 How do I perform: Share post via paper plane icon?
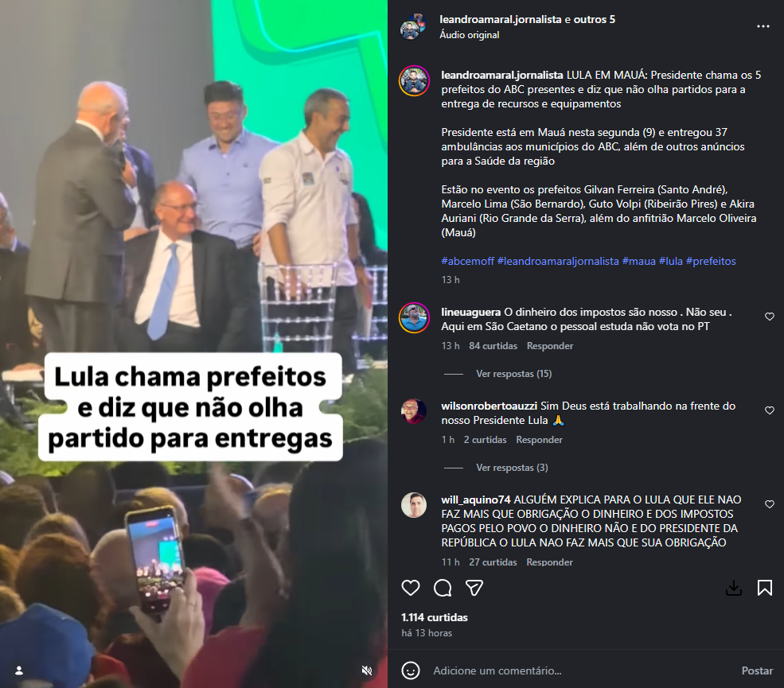tap(474, 588)
